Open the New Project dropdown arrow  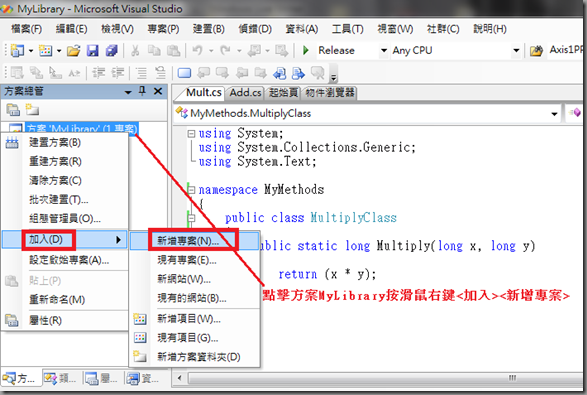(31, 51)
